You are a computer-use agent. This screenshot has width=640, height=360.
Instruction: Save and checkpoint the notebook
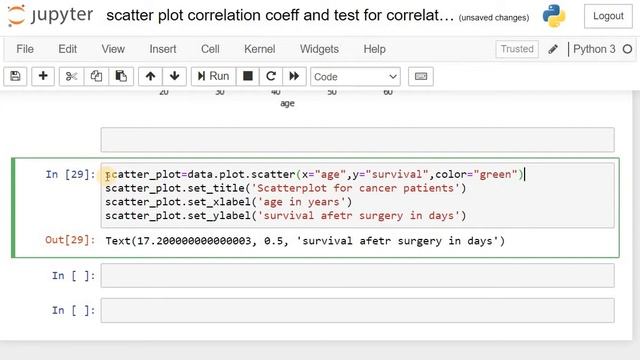click(16, 76)
